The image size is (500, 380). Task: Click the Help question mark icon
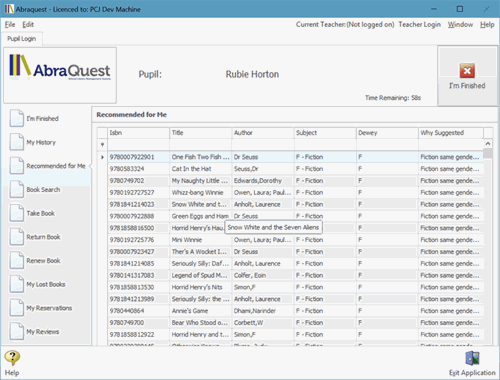coord(12,358)
